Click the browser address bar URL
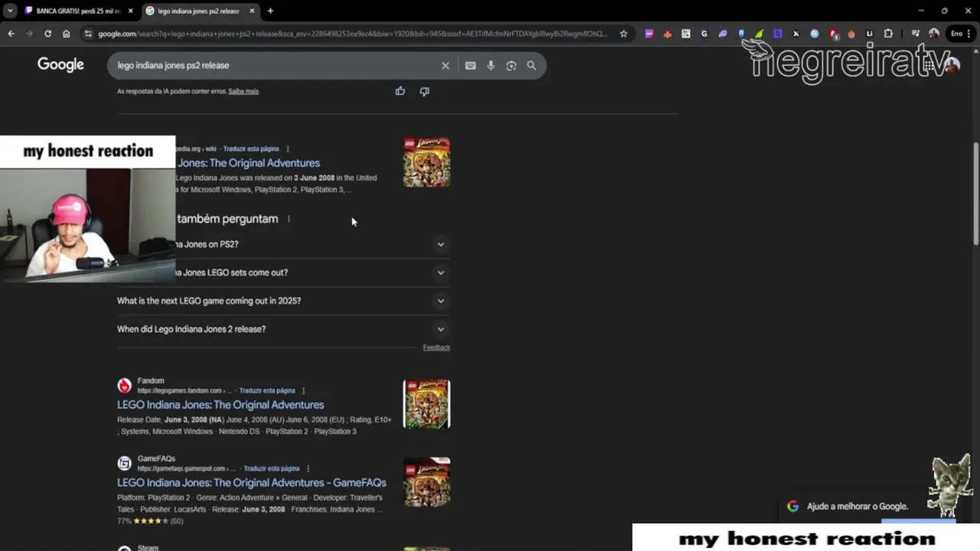 [x=352, y=34]
